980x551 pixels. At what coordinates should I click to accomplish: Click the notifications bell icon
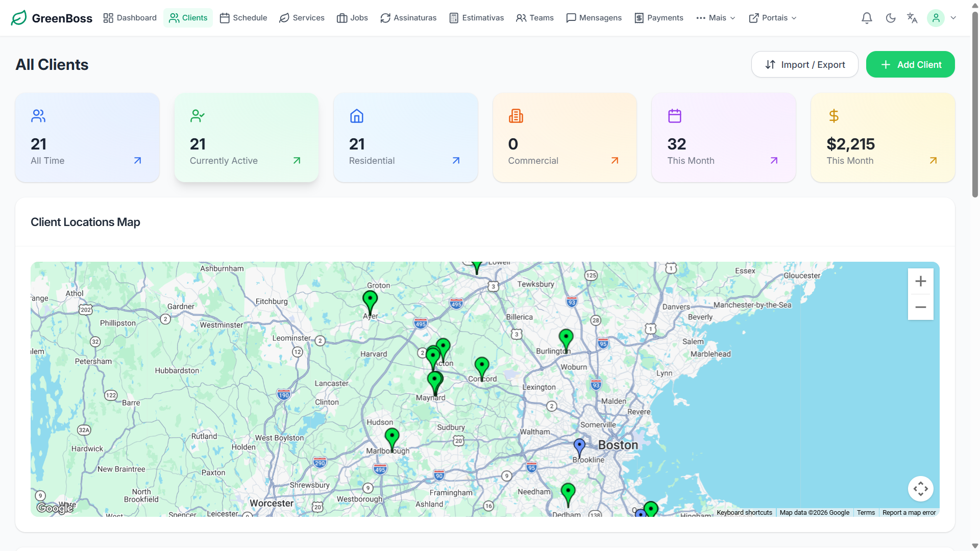click(867, 18)
